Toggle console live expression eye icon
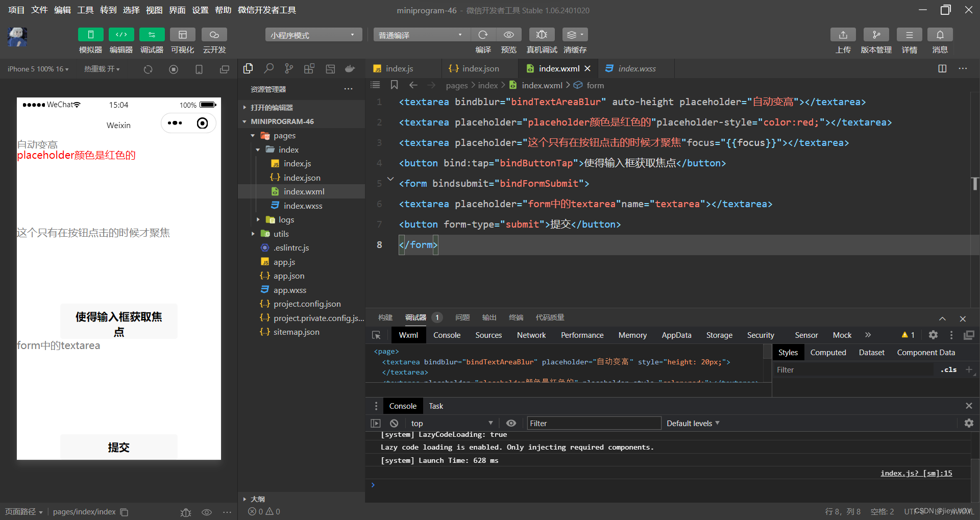Screen dimensions: 980x520 511,424
